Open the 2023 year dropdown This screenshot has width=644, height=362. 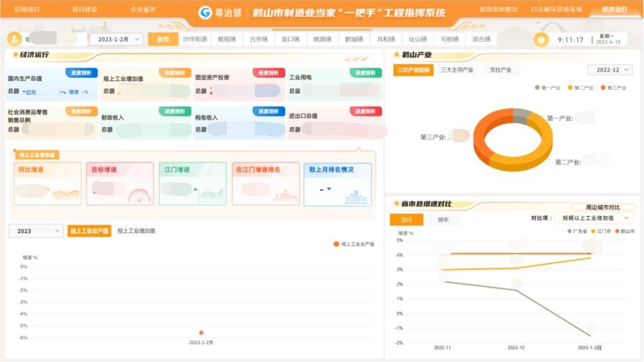(x=35, y=231)
